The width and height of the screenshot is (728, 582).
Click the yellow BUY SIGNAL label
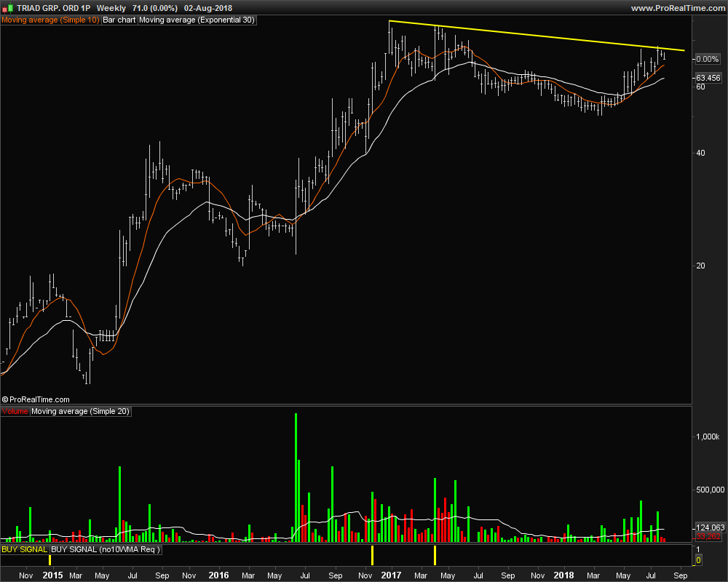click(x=25, y=549)
